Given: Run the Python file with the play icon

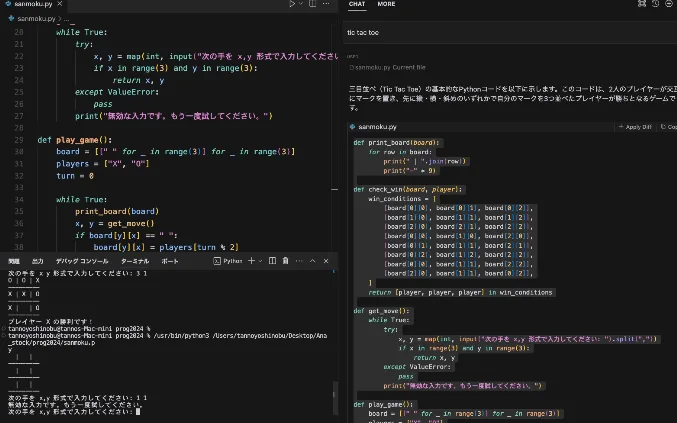Looking at the screenshot, I should (292, 4).
